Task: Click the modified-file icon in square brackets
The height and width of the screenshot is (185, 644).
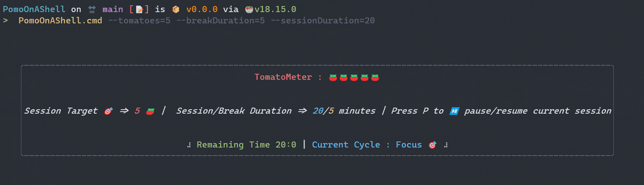Action: [140, 9]
